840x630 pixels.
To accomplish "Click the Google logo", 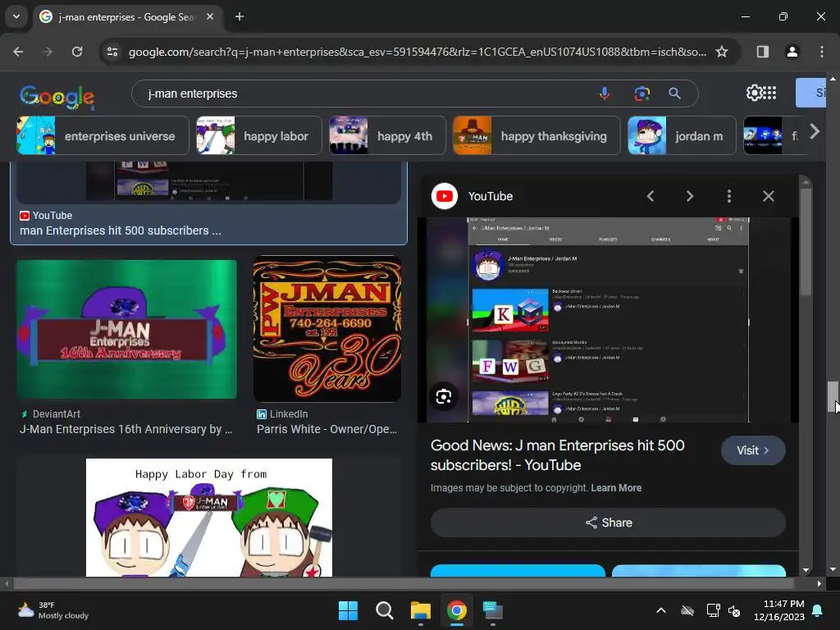I will point(57,97).
